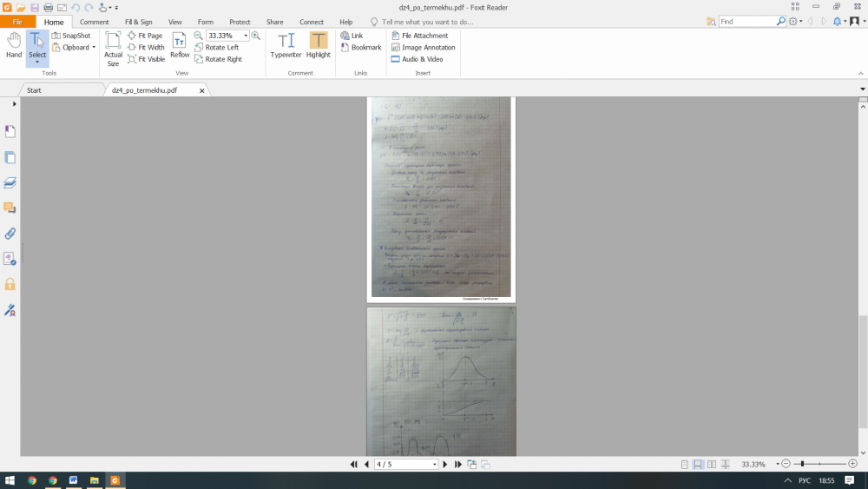Switch to facing pages view mode
The image size is (868, 489).
(712, 464)
